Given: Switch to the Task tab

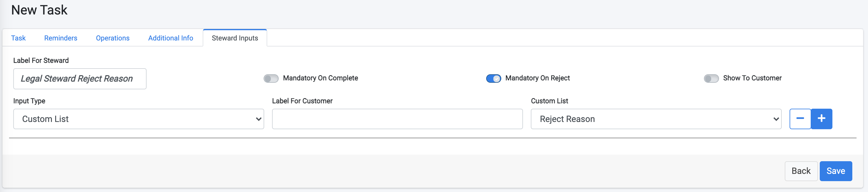Looking at the screenshot, I should tap(18, 38).
